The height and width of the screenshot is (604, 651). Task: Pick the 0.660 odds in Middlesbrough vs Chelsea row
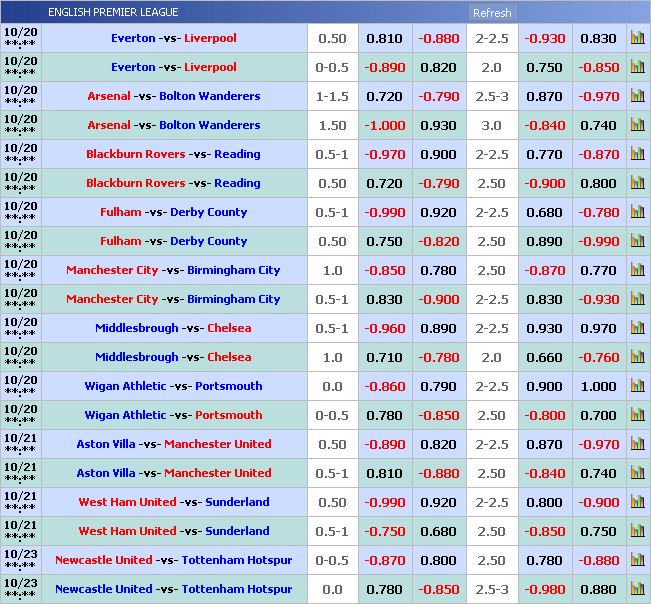[x=545, y=357]
